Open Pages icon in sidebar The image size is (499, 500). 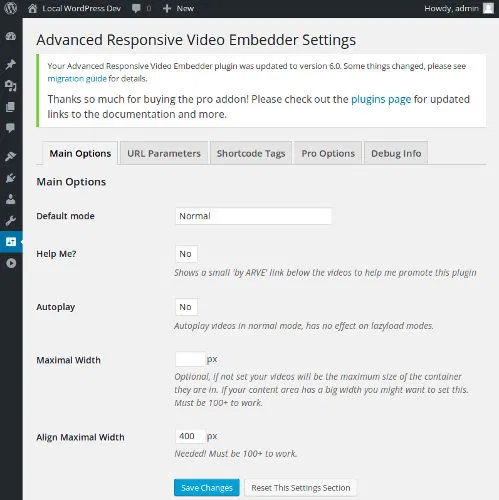11,107
